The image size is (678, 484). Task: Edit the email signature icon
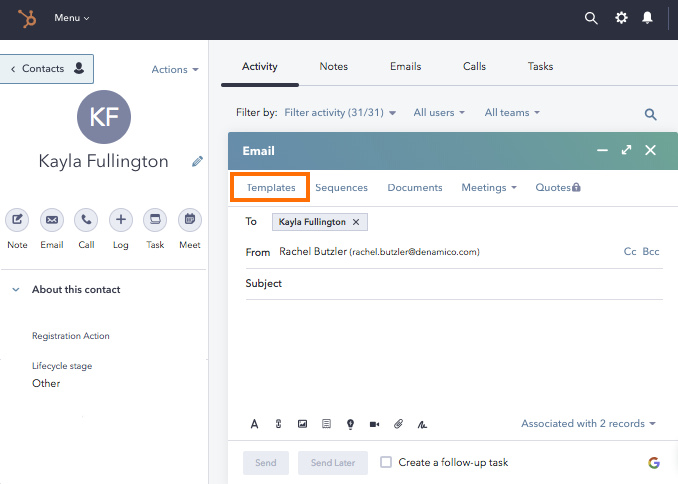[422, 425]
